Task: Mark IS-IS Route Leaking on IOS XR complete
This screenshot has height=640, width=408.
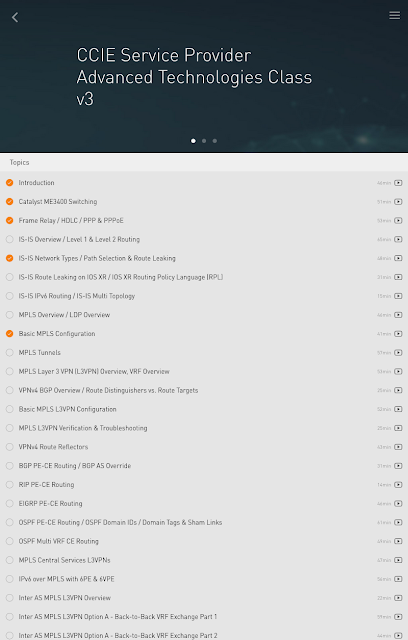Action: pos(9,277)
